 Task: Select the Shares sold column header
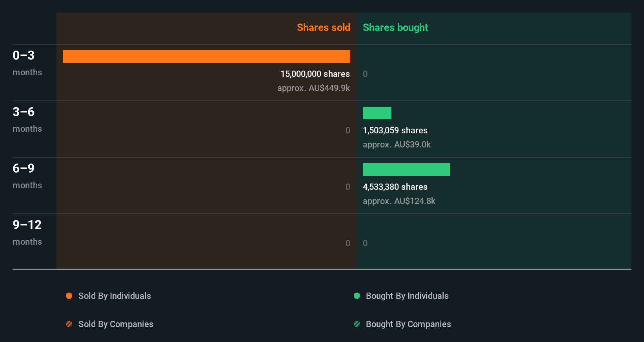323,27
